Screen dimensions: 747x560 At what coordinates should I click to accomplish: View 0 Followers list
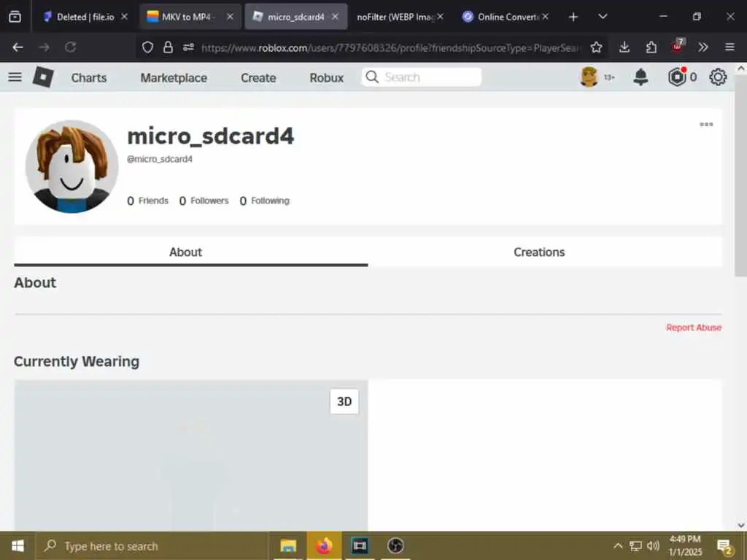(x=204, y=201)
